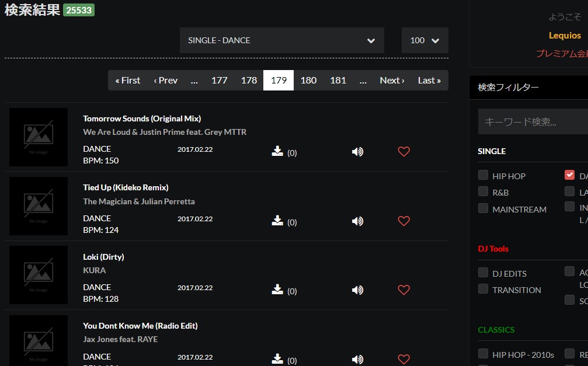Go to the Next results page
Viewport: 588px width, 366px height.
pos(392,80)
